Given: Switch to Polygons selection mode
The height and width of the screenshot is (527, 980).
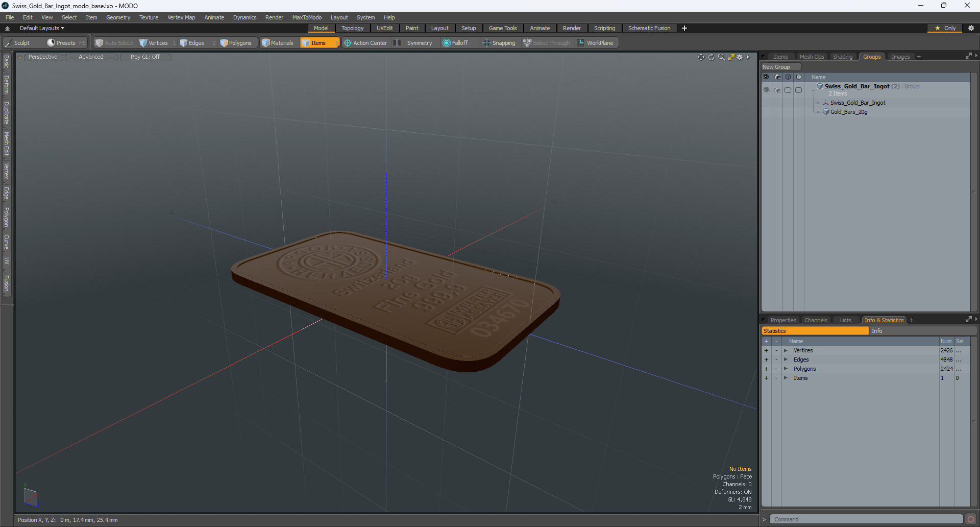Looking at the screenshot, I should [236, 43].
